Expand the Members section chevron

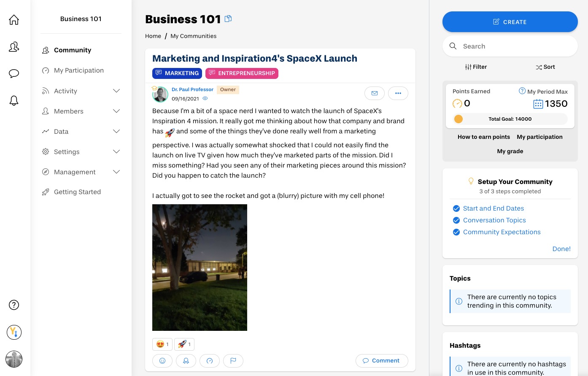click(116, 111)
